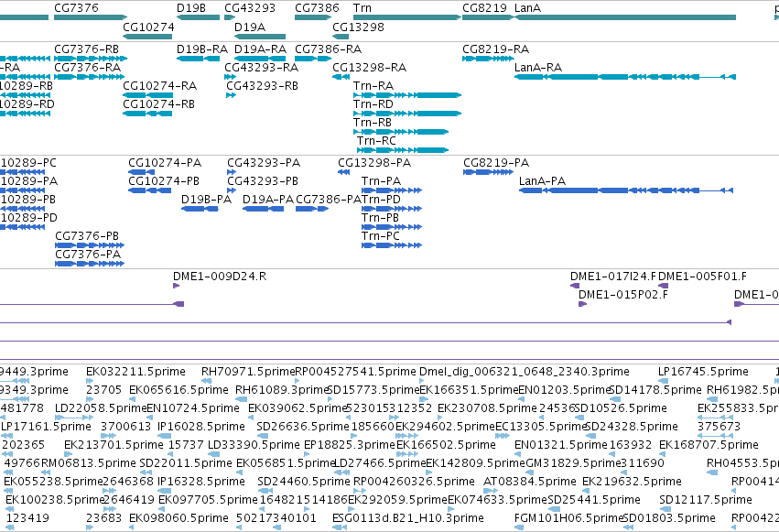Screen dimensions: 779x532
Task: Click the DME1-005F01.F BAC end label
Action: (x=702, y=277)
